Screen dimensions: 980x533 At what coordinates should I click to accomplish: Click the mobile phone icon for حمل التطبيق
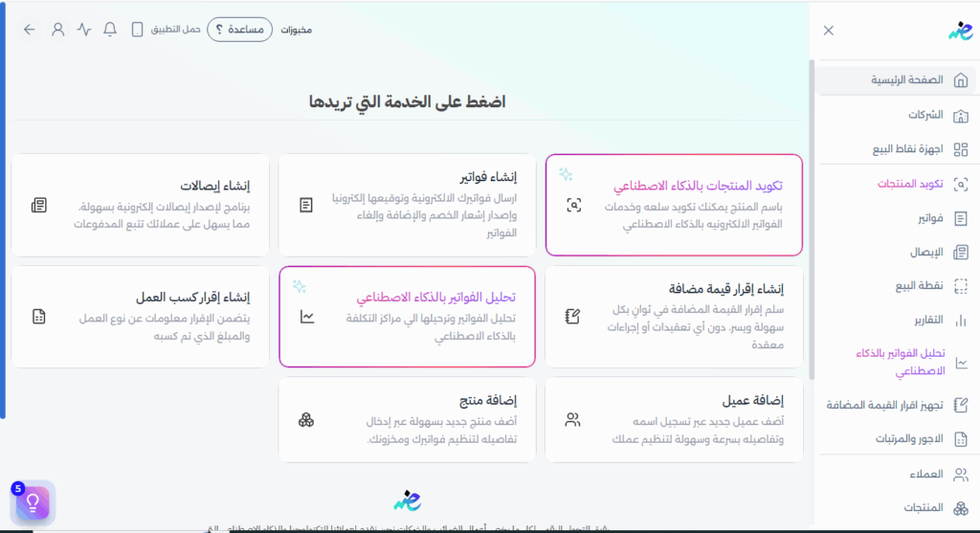point(138,30)
